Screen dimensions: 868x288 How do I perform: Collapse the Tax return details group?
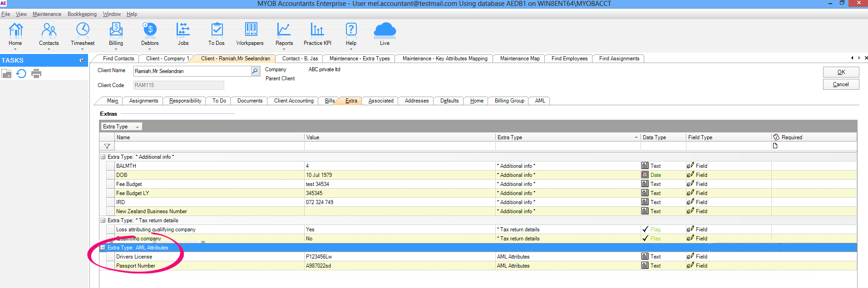coord(103,220)
